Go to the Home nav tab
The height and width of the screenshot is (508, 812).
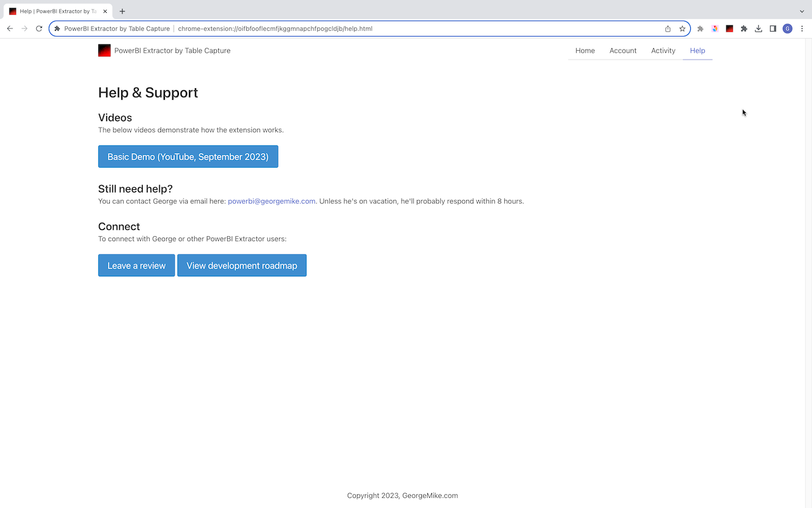585,51
